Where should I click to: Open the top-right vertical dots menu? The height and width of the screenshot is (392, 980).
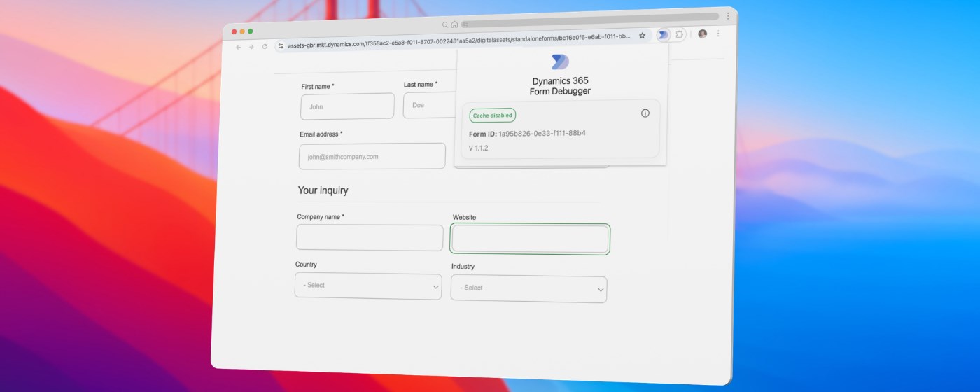[728, 15]
